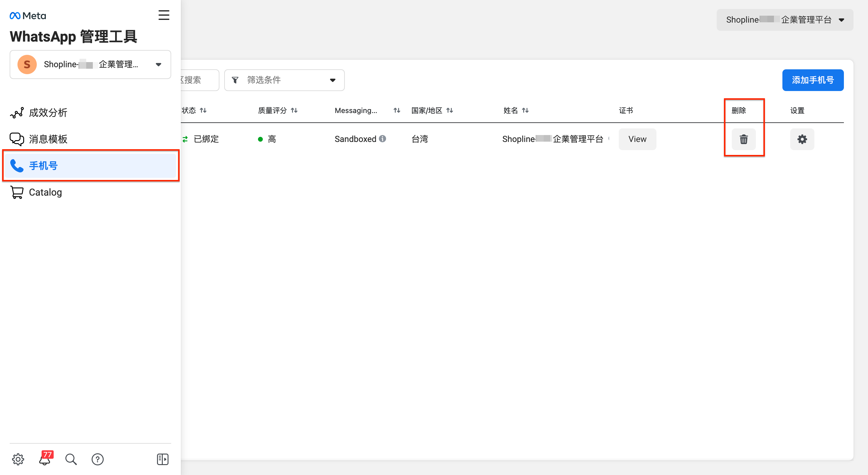Expand the top-right Shopline 企業管理平台 dropdown
Screen dimensions: 868x475
tap(785, 20)
